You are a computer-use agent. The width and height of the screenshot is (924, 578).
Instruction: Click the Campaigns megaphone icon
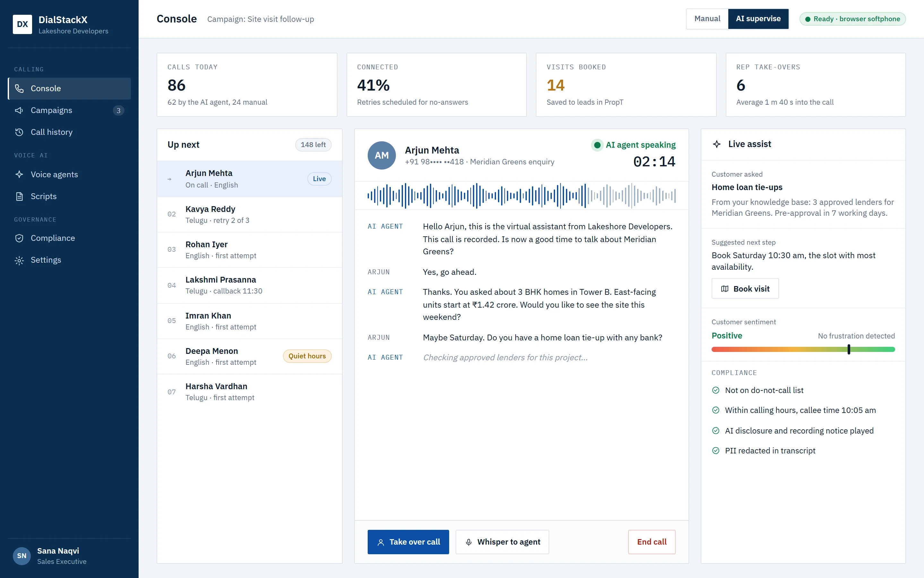pos(19,110)
